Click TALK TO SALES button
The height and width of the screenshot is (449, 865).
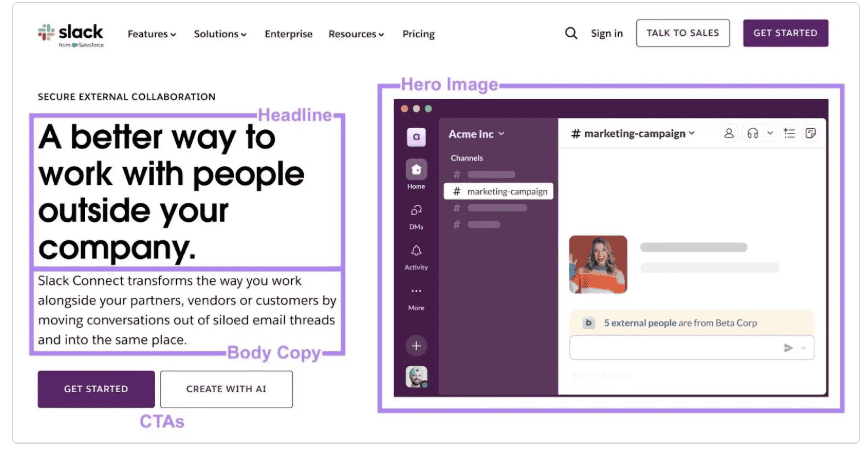click(682, 33)
